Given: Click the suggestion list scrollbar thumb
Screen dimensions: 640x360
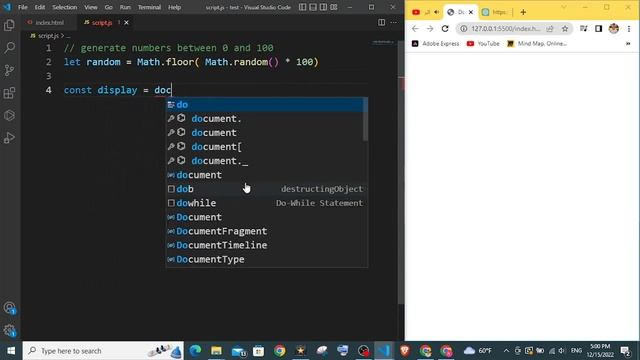Looking at the screenshot, I should point(365,119).
